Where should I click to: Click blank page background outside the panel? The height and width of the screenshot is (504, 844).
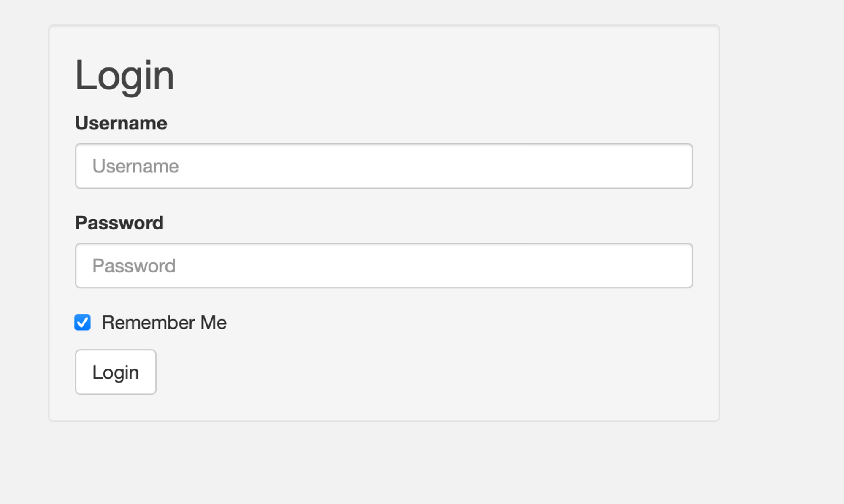[781, 253]
